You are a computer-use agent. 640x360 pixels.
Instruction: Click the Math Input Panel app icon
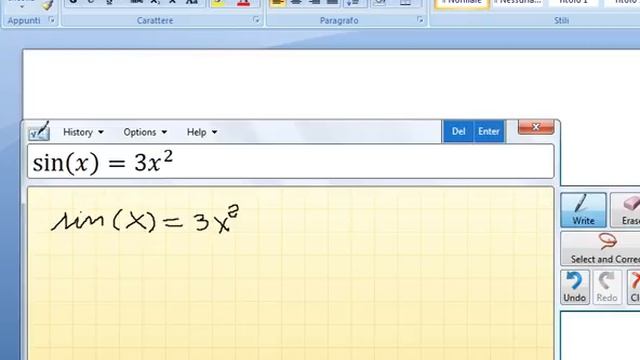[39, 131]
